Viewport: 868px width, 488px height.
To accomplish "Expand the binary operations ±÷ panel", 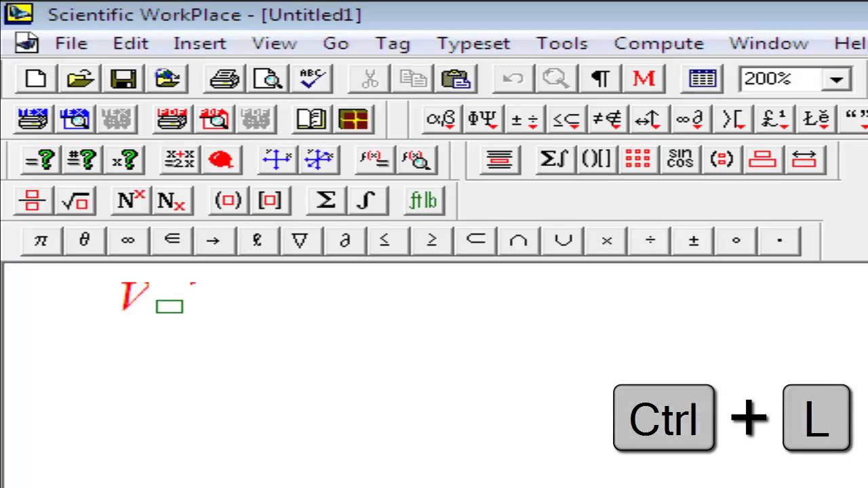I will (524, 120).
